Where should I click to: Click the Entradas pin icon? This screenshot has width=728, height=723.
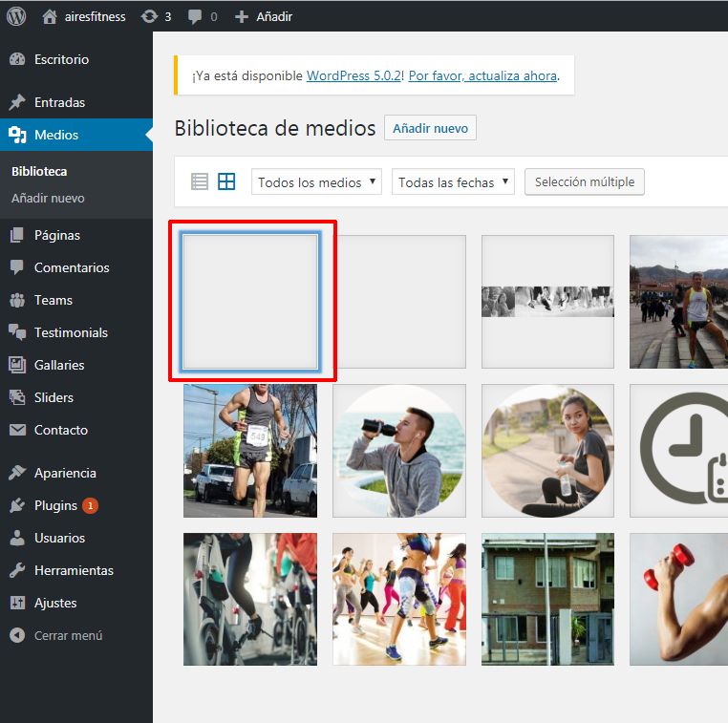[x=17, y=102]
